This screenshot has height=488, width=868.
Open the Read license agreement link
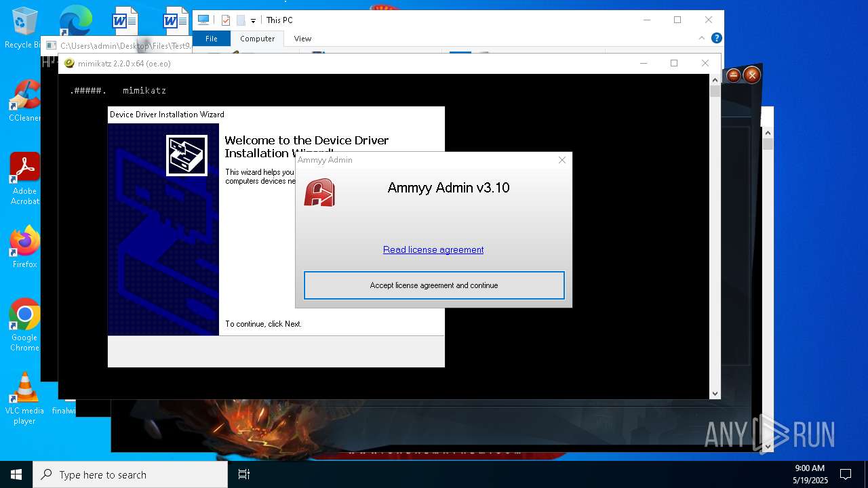tap(433, 249)
